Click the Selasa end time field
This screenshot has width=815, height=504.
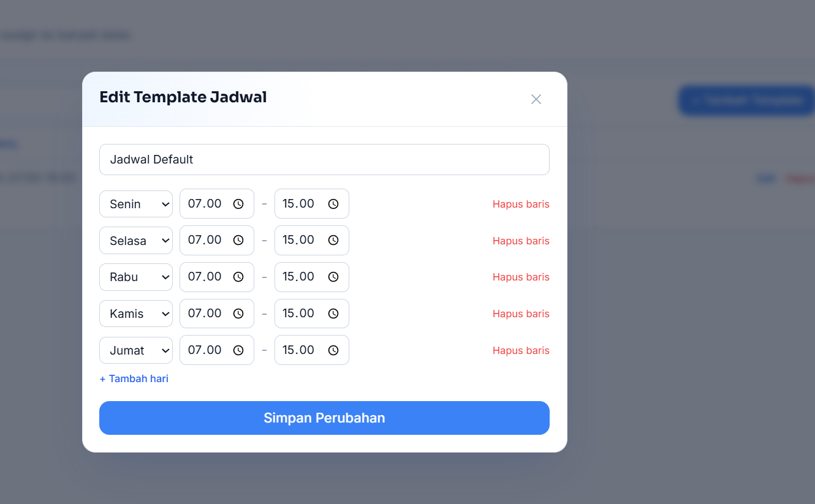coord(312,240)
